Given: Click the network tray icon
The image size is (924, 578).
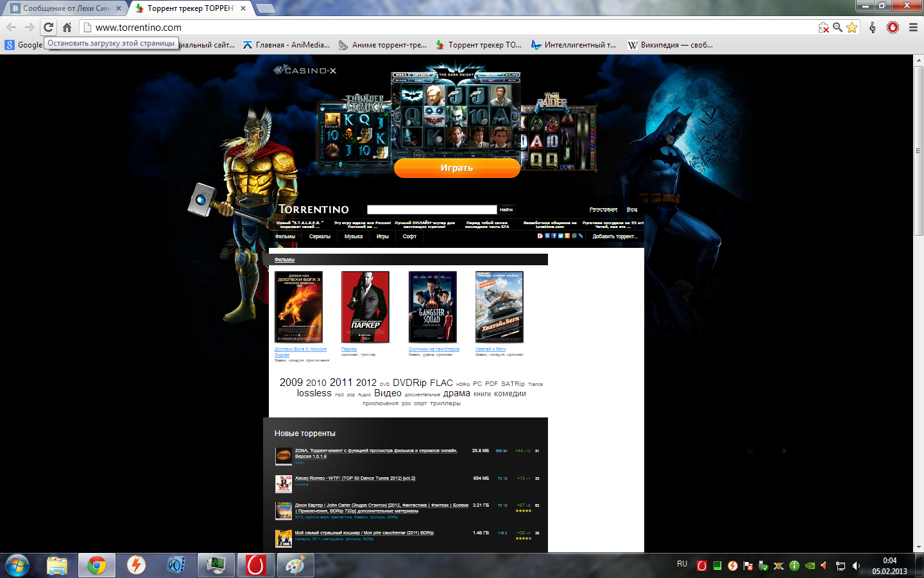Looking at the screenshot, I should tap(841, 566).
